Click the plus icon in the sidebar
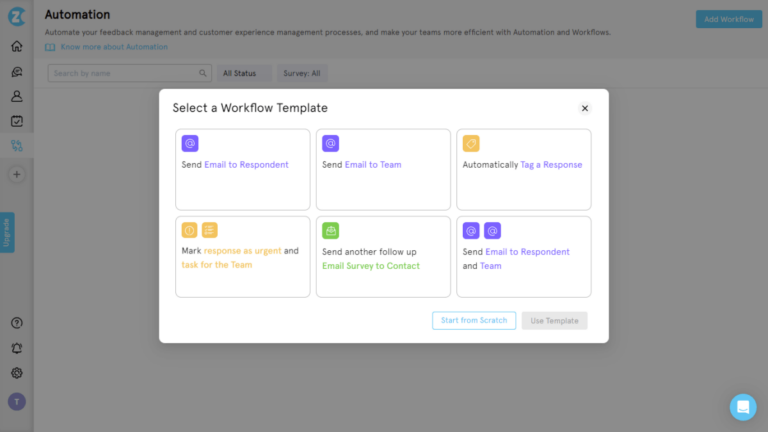Viewport: 768px width, 432px height. 17,174
